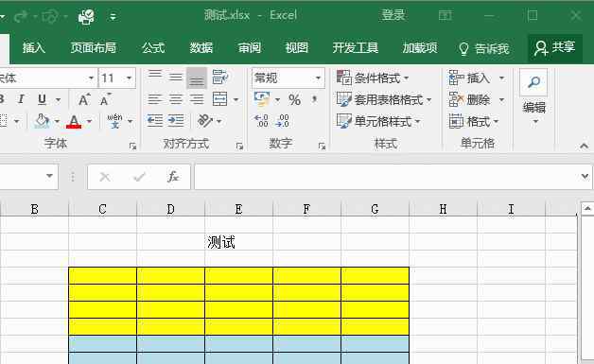Open the 编辑 editing group search icon

pos(533,82)
